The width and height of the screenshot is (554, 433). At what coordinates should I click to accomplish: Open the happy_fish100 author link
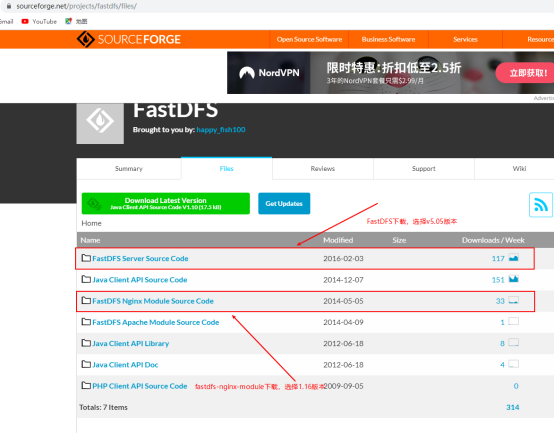tap(221, 130)
